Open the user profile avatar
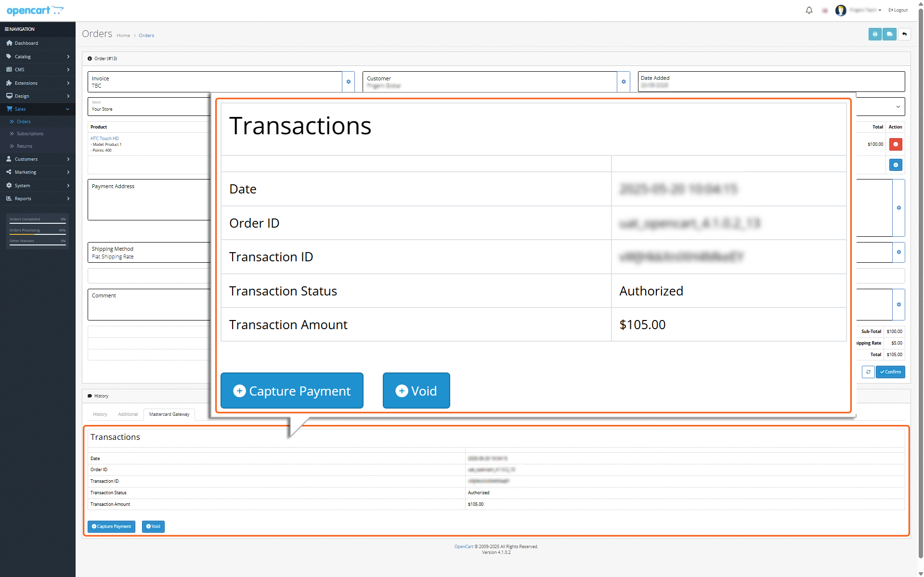Screen dimensions: 924x577 click(x=841, y=10)
